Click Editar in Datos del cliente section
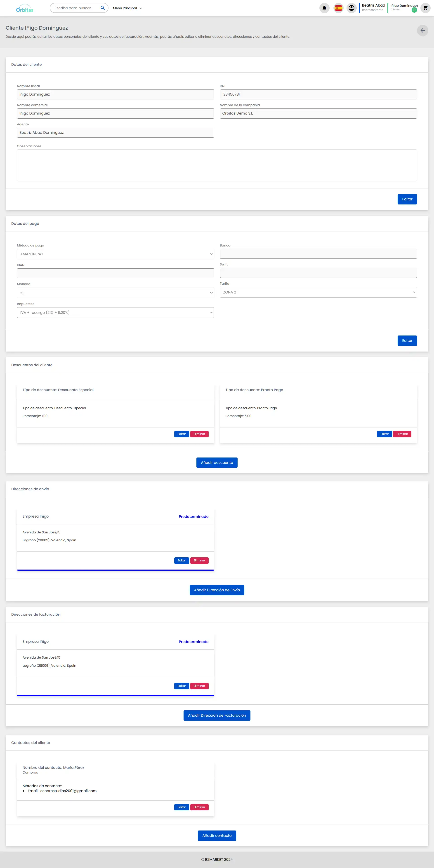Screen dimensions: 434x868 (x=407, y=199)
